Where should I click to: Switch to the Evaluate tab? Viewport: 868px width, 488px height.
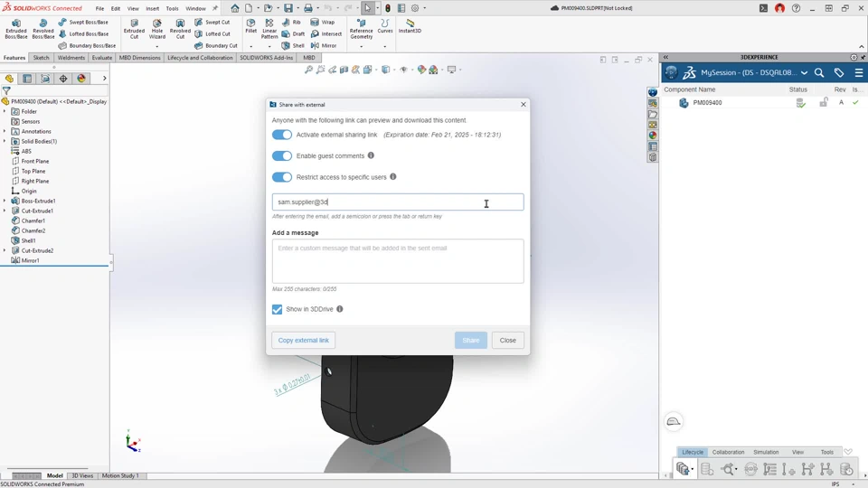102,58
